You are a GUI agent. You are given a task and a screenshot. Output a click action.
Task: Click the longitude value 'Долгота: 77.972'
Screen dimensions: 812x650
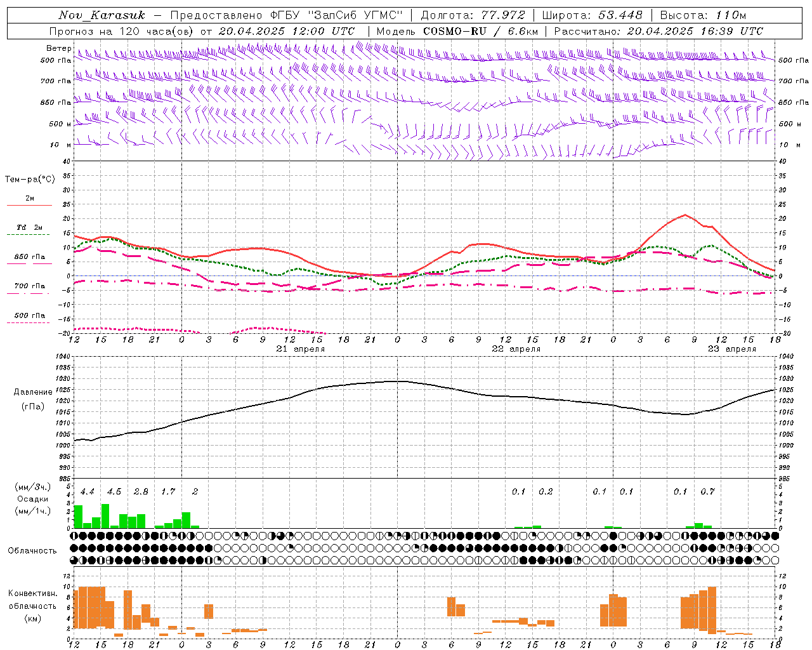473,15
